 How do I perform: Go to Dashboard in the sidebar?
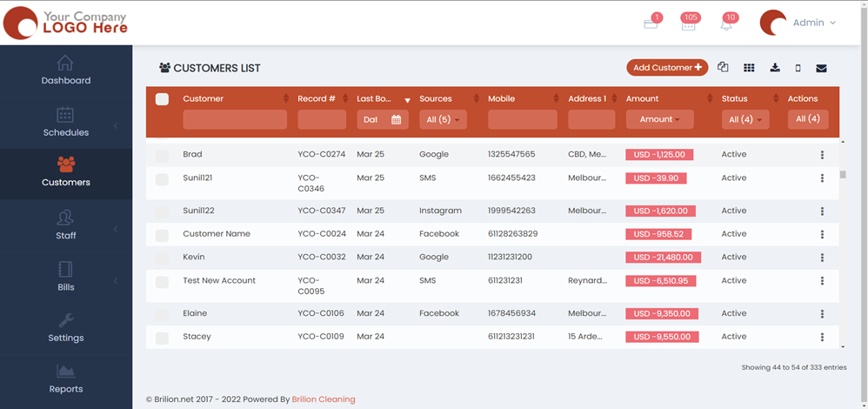click(x=66, y=70)
